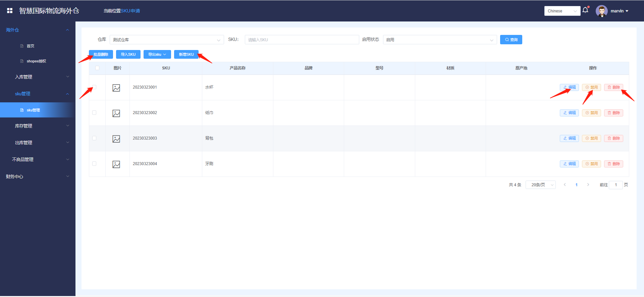
Task: Click image placeholder for the 背包 row
Action: [116, 139]
